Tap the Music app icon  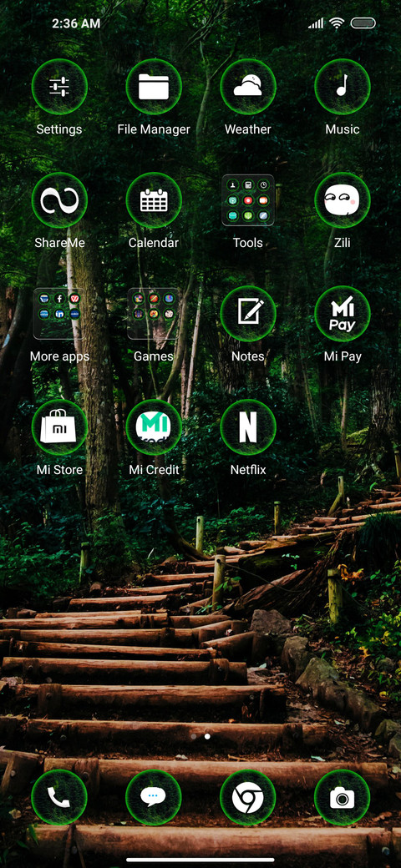[343, 87]
